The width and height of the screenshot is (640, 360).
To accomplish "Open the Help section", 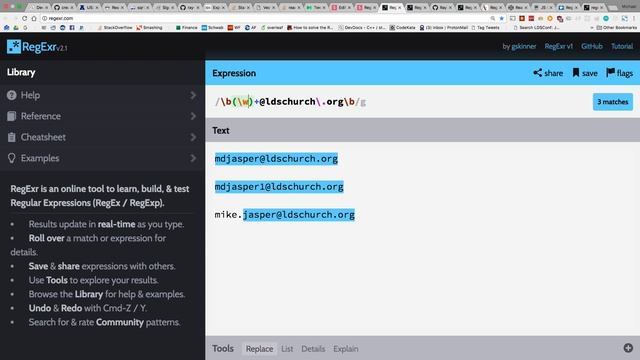I will [x=102, y=95].
